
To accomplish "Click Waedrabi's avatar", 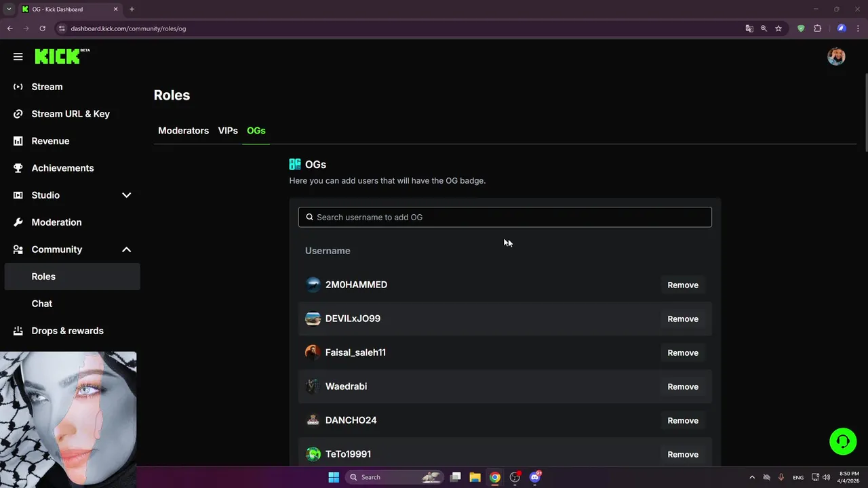I will [313, 386].
